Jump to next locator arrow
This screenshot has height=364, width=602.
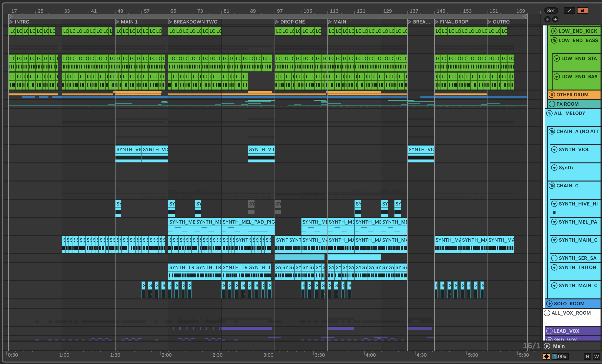(x=555, y=19)
